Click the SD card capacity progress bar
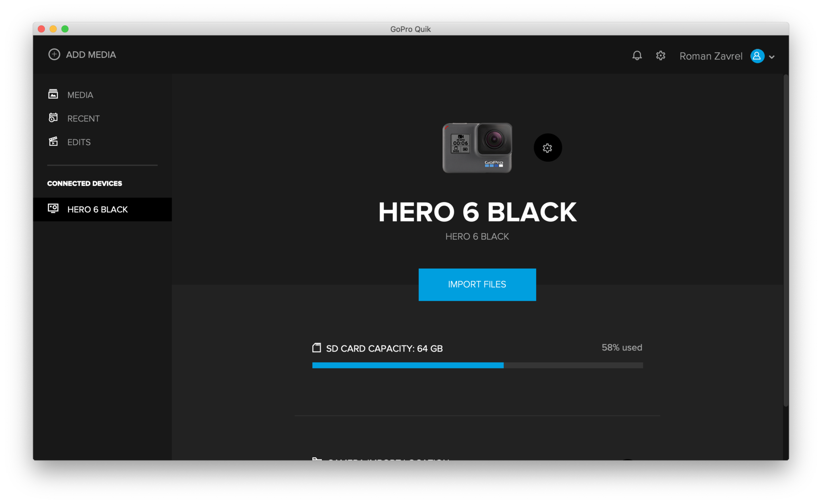The image size is (822, 504). click(x=477, y=365)
